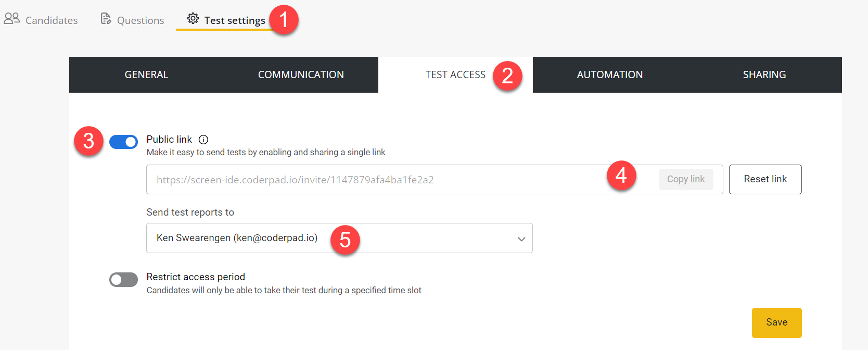
Task: Click red annotation marker number 1
Action: pos(284,20)
